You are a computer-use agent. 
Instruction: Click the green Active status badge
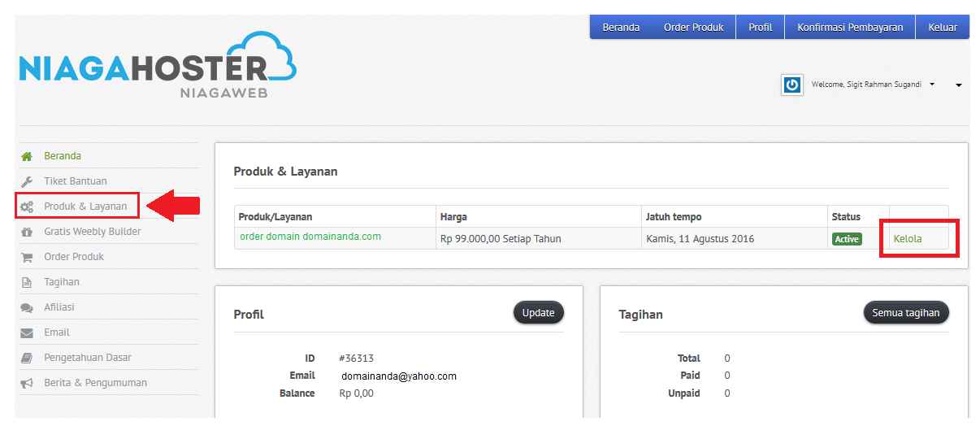click(846, 239)
